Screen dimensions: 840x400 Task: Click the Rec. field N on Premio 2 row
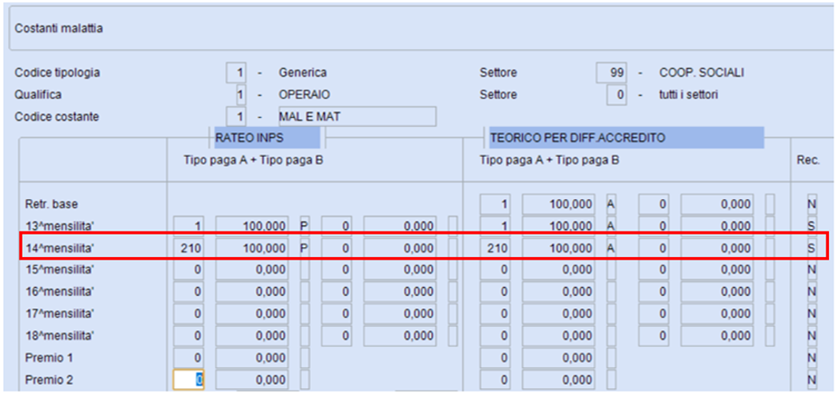point(812,380)
